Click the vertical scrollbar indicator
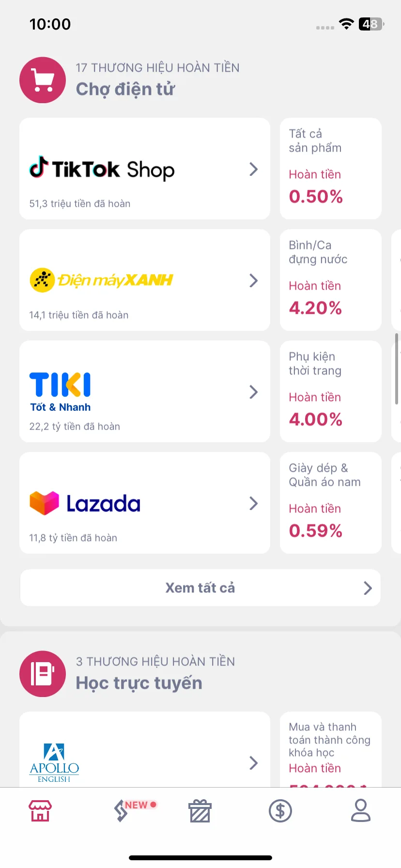The width and height of the screenshot is (401, 868). tap(397, 369)
